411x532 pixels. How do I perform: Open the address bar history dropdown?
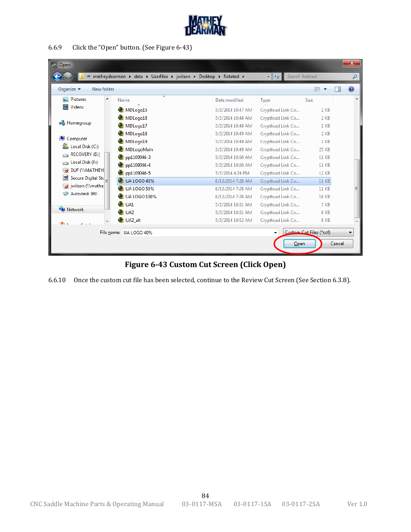pos(268,77)
